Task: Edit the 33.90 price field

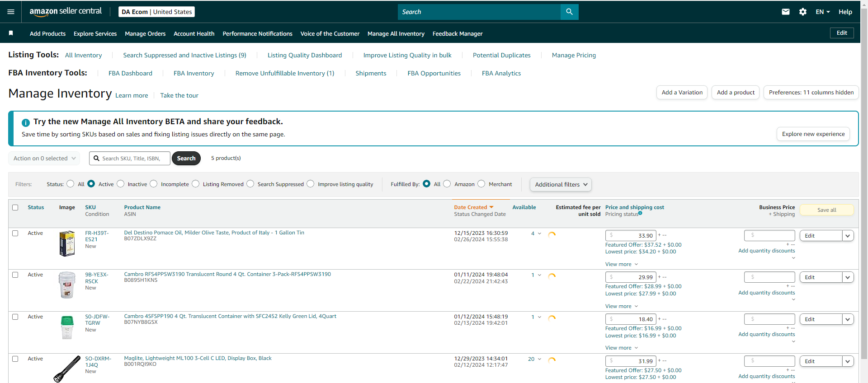Action: point(632,235)
